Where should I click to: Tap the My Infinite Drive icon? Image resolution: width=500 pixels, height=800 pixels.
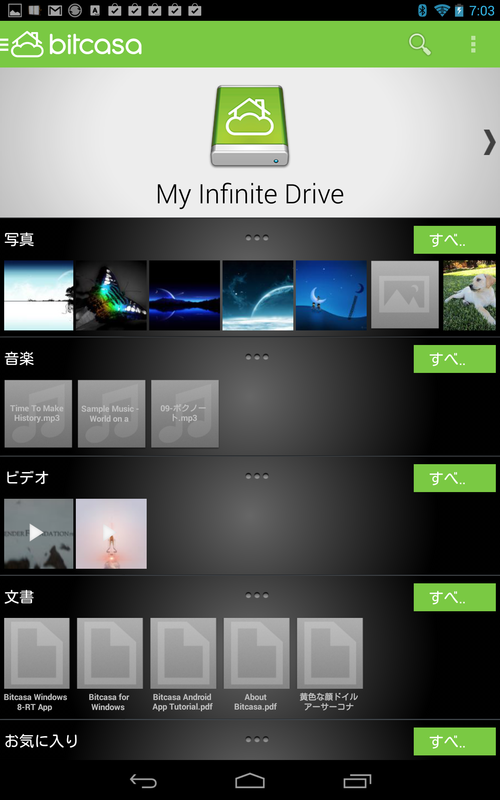click(249, 126)
